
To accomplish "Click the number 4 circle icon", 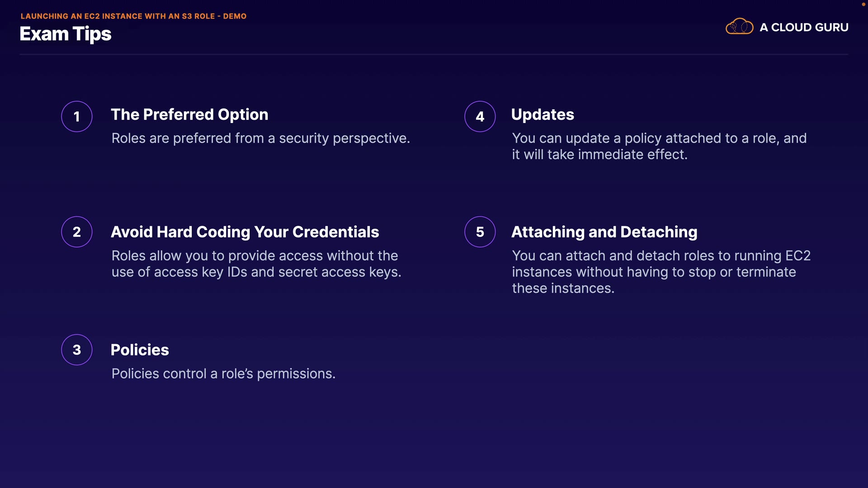I will (x=480, y=117).
